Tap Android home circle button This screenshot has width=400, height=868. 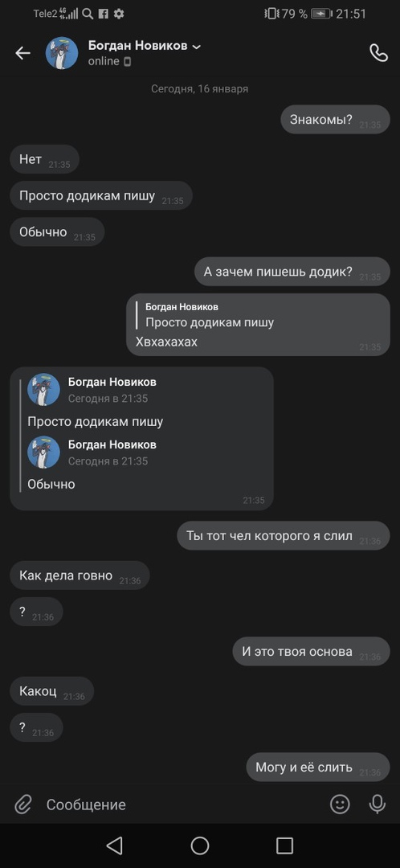[x=200, y=845]
